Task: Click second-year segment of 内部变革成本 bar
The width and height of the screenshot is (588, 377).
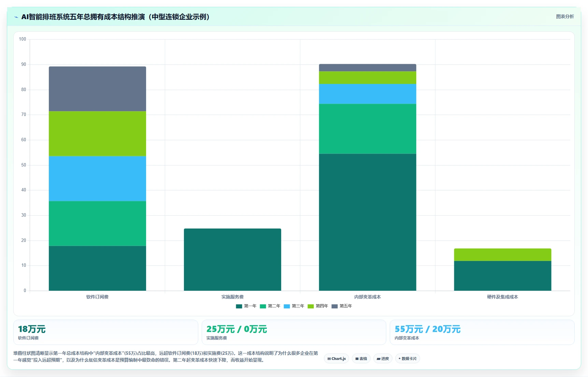Action: (368, 129)
